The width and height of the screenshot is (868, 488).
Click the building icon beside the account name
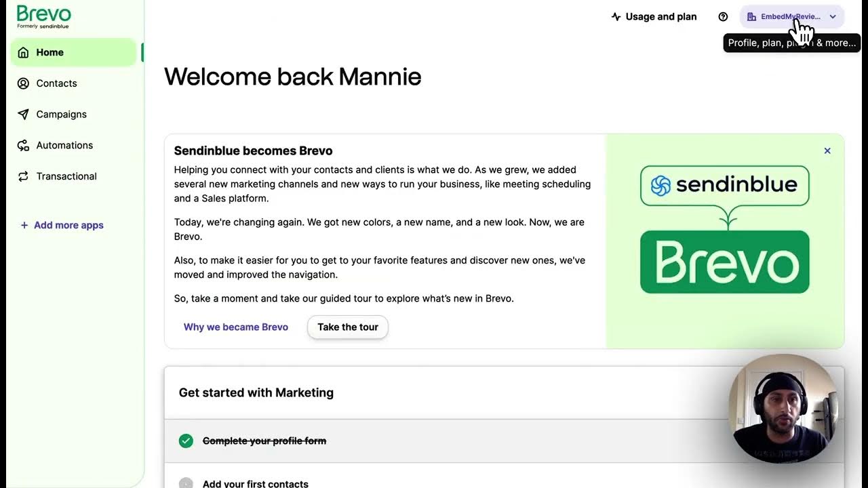tap(751, 17)
